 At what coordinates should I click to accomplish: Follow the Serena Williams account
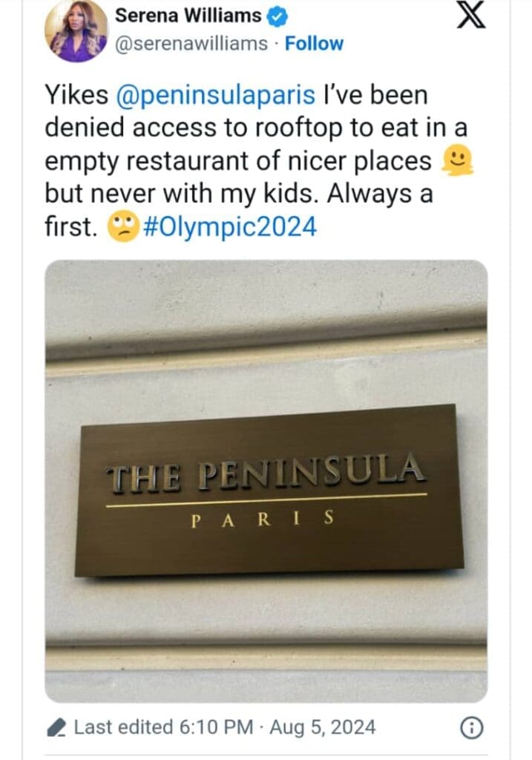pos(315,44)
